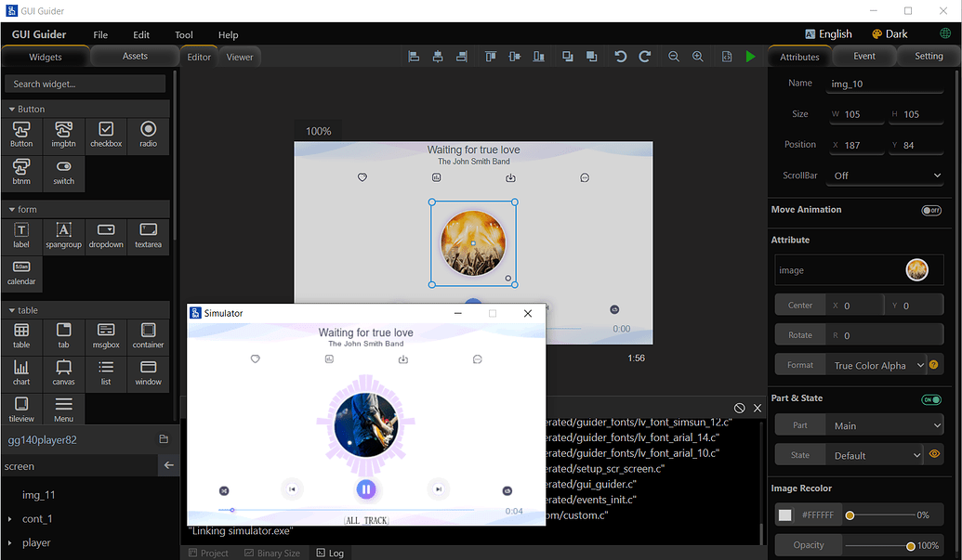Run the simulator with the green play icon
Viewport: 962px width, 560px height.
tap(750, 56)
